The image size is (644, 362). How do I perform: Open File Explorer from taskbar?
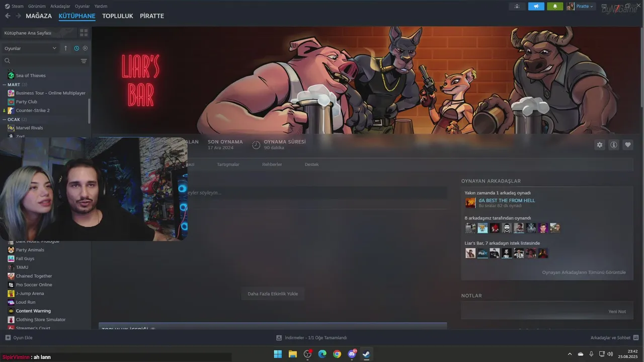pos(292,354)
